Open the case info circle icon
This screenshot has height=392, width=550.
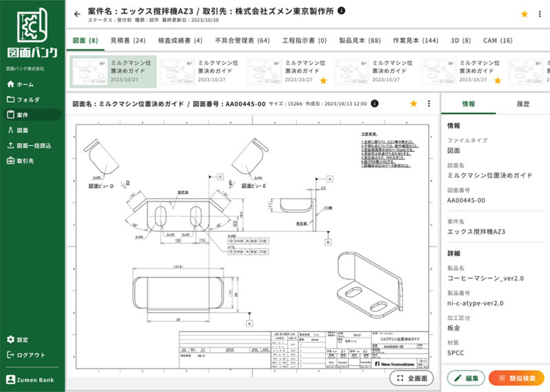tap(341, 10)
